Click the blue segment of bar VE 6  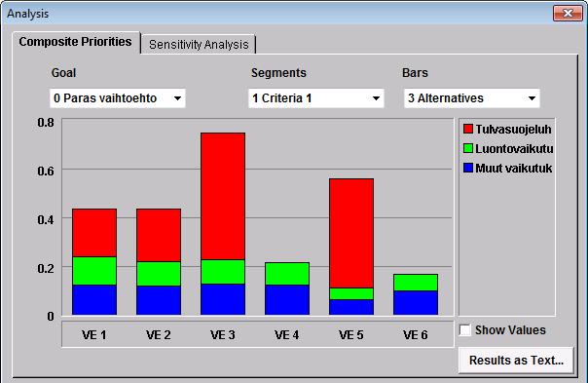pyautogui.click(x=416, y=303)
